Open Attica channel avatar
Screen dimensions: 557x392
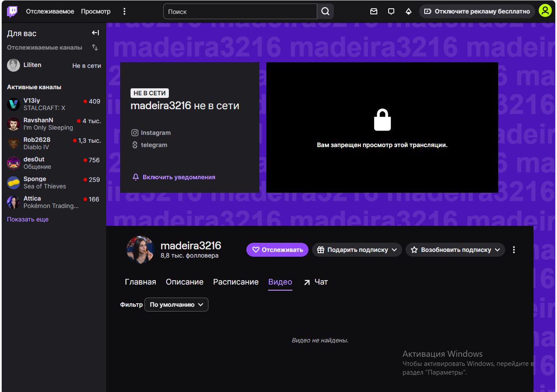(13, 202)
